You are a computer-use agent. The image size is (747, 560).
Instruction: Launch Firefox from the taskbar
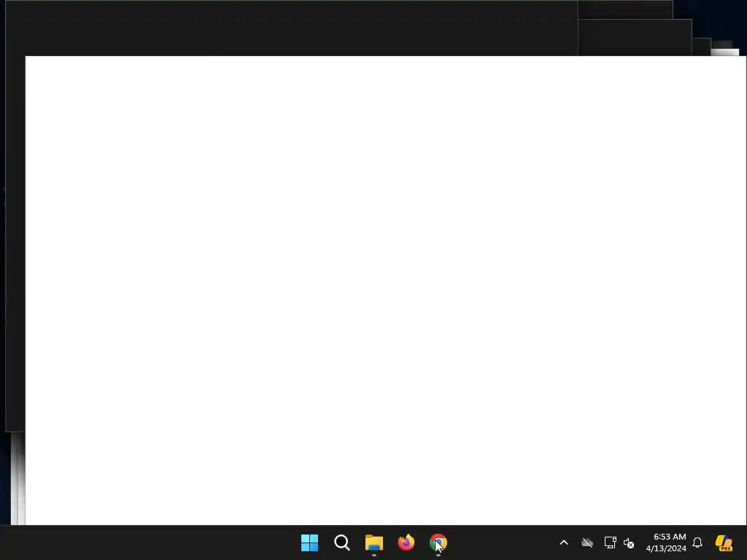(406, 542)
